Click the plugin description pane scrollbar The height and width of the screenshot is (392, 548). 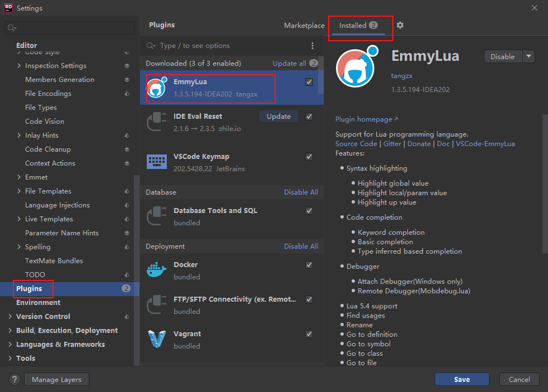point(545,183)
